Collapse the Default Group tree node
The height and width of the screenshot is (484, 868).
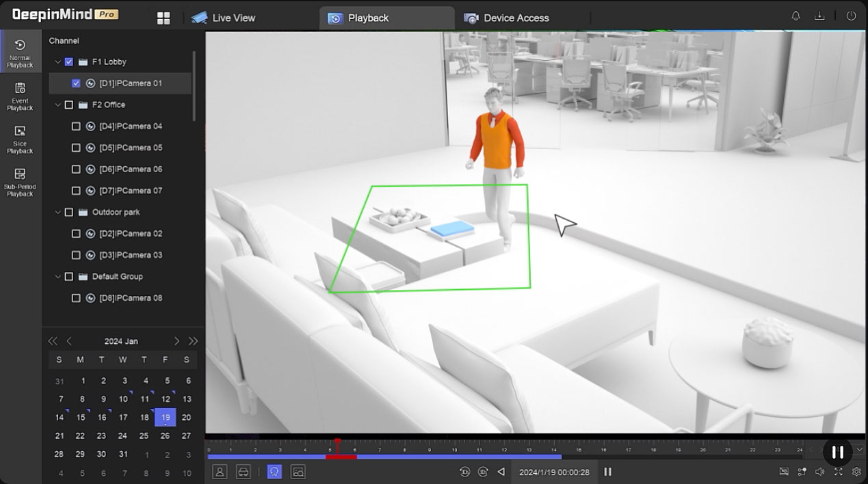click(58, 277)
